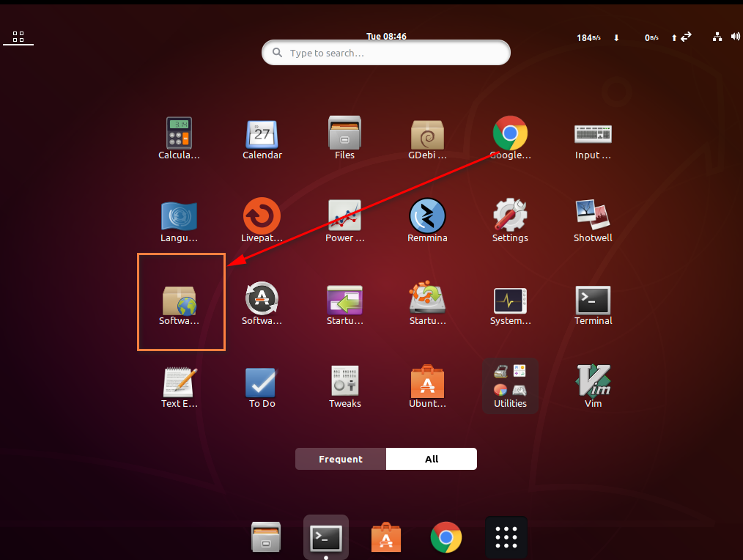Open the Calculator app from the grid

pyautogui.click(x=179, y=138)
